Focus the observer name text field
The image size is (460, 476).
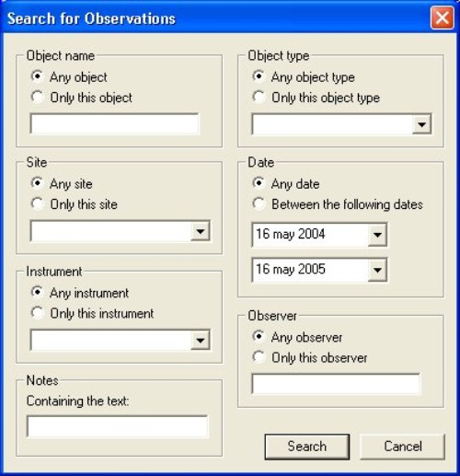[x=336, y=384]
